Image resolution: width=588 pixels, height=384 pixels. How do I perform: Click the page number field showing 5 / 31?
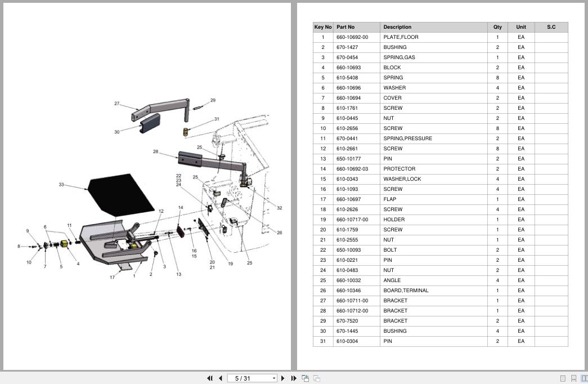[x=248, y=378]
